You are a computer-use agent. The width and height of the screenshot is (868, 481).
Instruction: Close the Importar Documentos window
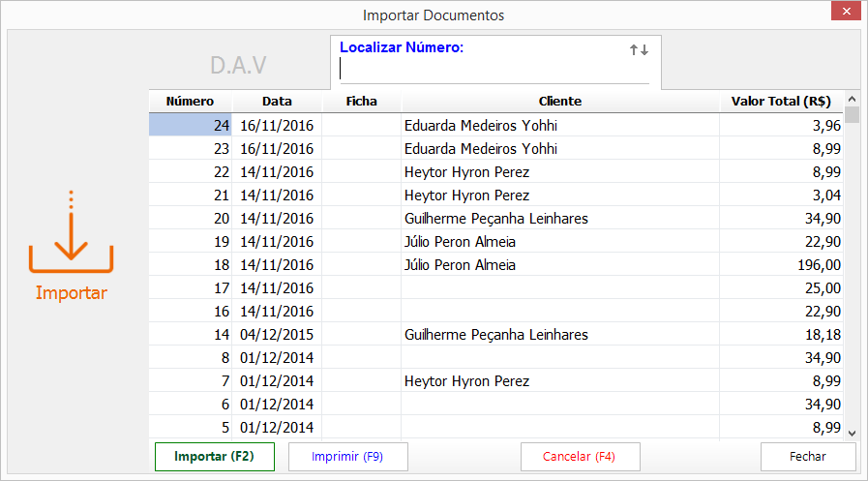coord(846,11)
